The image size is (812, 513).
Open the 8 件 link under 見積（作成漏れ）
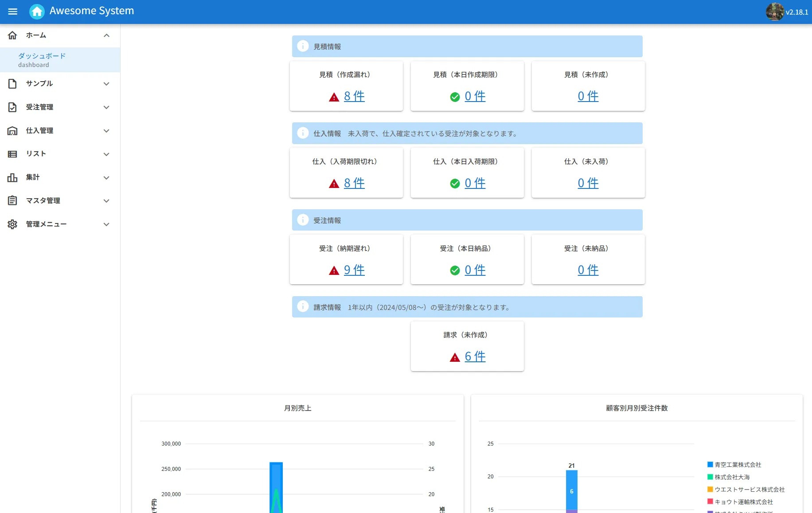coord(354,96)
